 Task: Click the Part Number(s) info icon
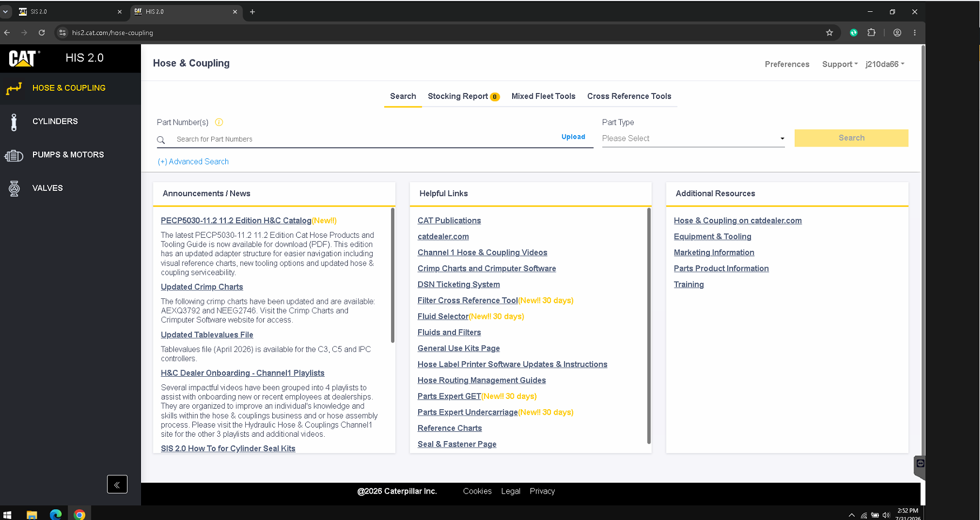(x=219, y=122)
